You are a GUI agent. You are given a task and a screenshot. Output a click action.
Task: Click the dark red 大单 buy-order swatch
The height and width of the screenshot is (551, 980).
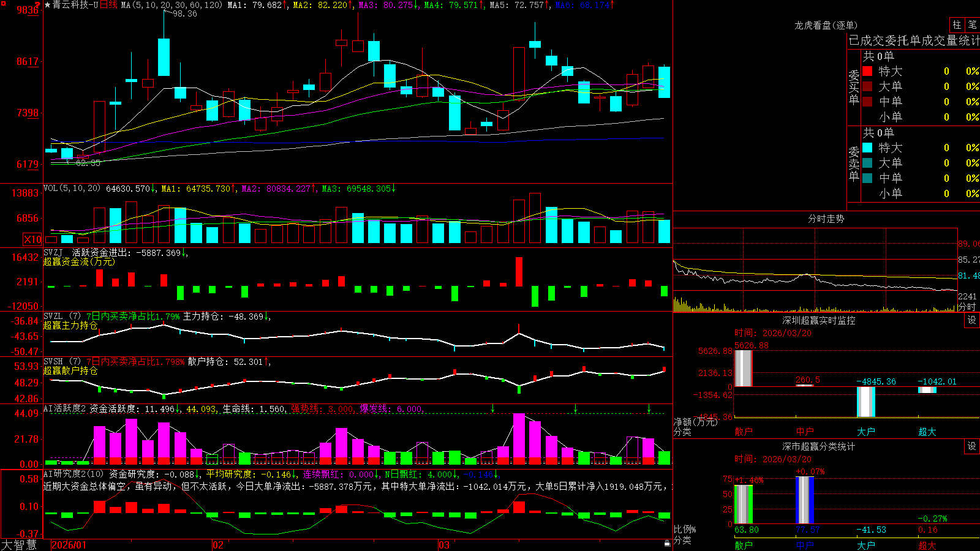pyautogui.click(x=867, y=86)
